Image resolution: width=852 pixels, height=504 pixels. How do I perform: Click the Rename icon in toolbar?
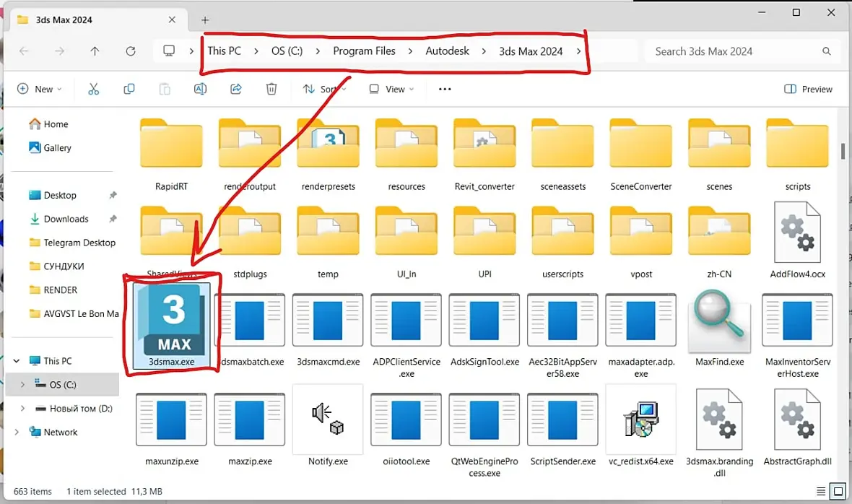click(200, 89)
